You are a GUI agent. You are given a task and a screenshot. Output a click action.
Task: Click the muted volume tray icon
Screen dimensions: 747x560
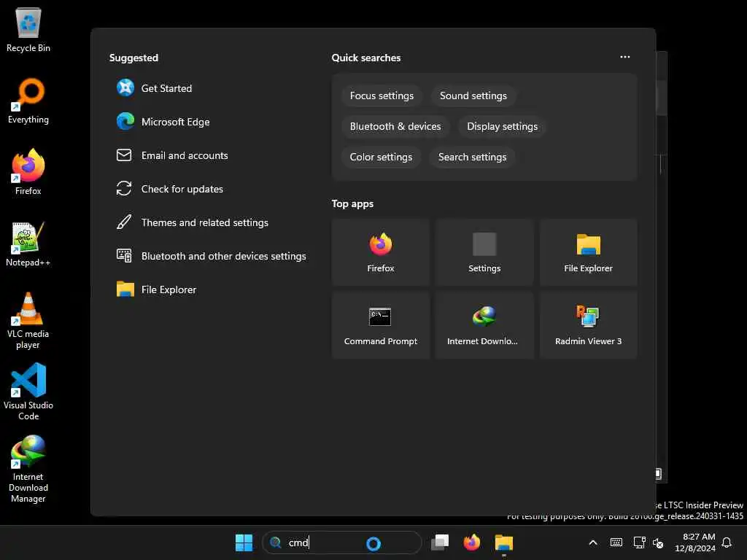(x=658, y=542)
